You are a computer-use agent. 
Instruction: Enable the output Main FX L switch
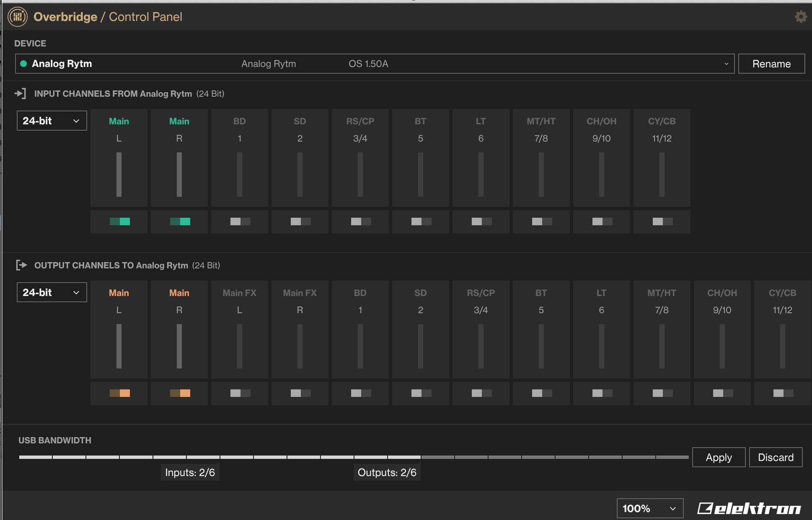(240, 393)
